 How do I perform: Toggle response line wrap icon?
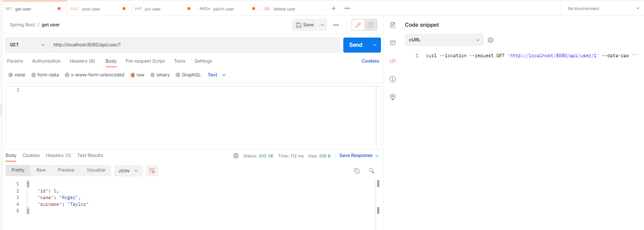[x=152, y=171]
